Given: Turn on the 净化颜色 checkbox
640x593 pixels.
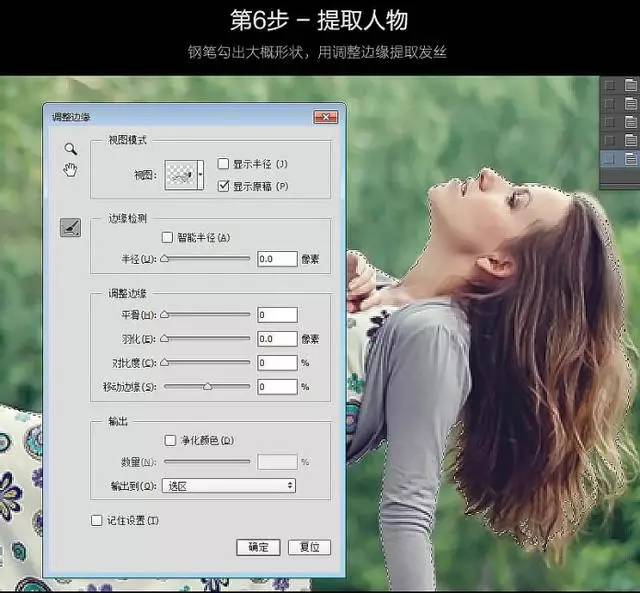Looking at the screenshot, I should tap(168, 440).
